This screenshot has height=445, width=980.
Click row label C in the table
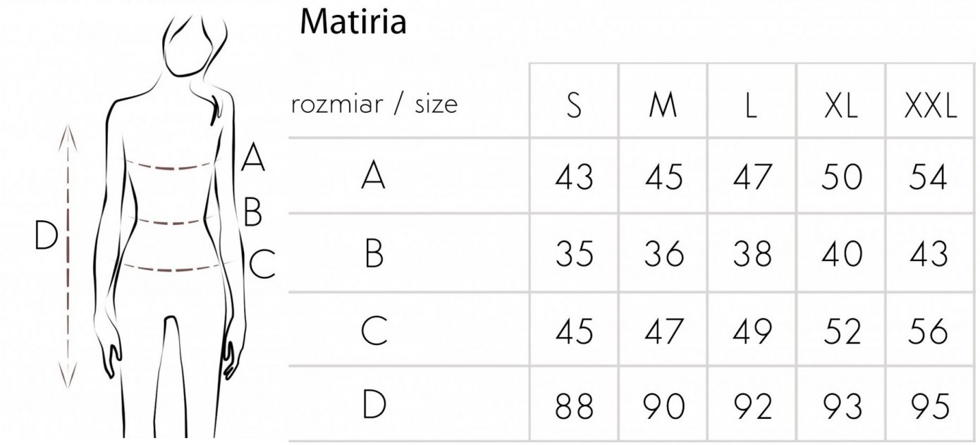point(374,331)
